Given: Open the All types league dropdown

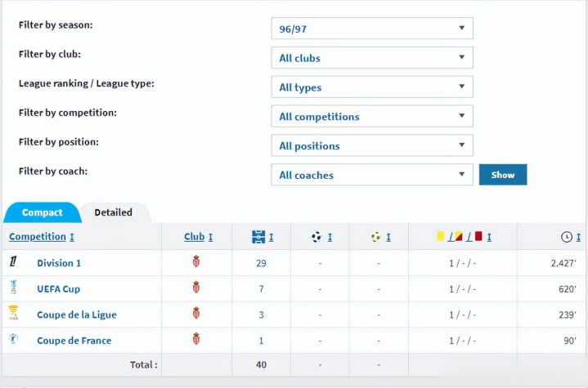Looking at the screenshot, I should [372, 87].
